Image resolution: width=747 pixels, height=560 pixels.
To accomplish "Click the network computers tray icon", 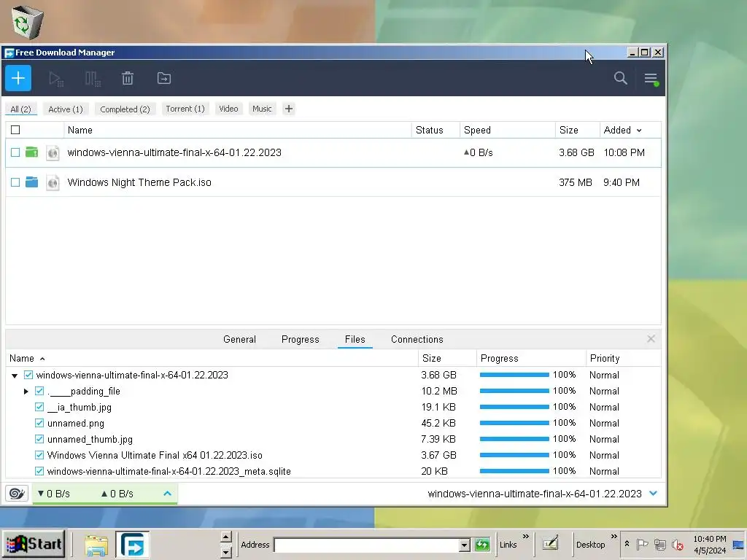I will [x=659, y=544].
